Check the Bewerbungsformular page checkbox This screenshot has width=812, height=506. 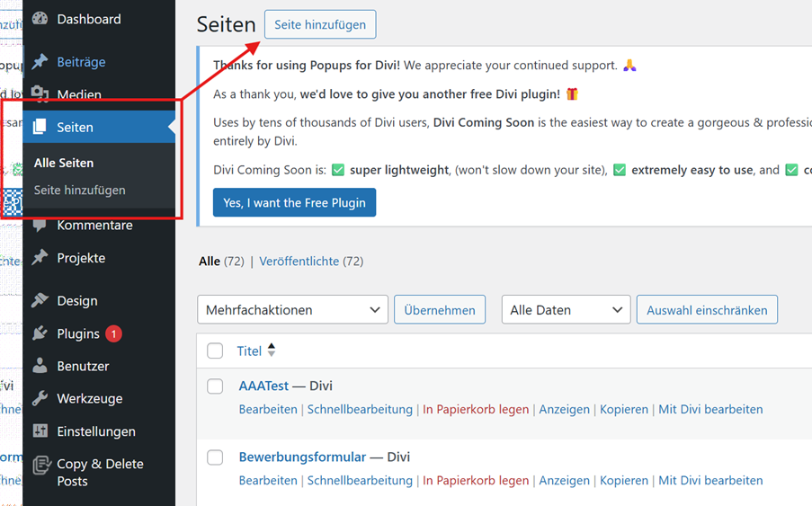coord(215,457)
